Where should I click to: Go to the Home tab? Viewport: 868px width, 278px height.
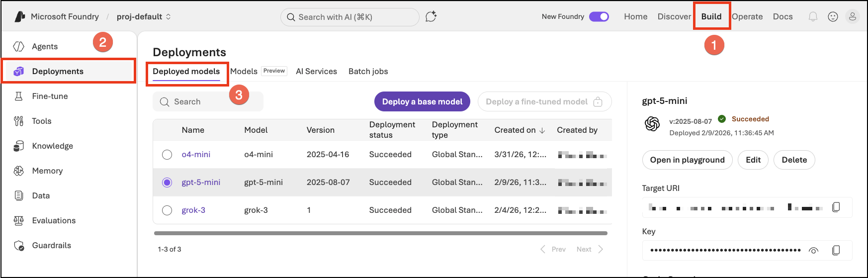[x=636, y=16]
